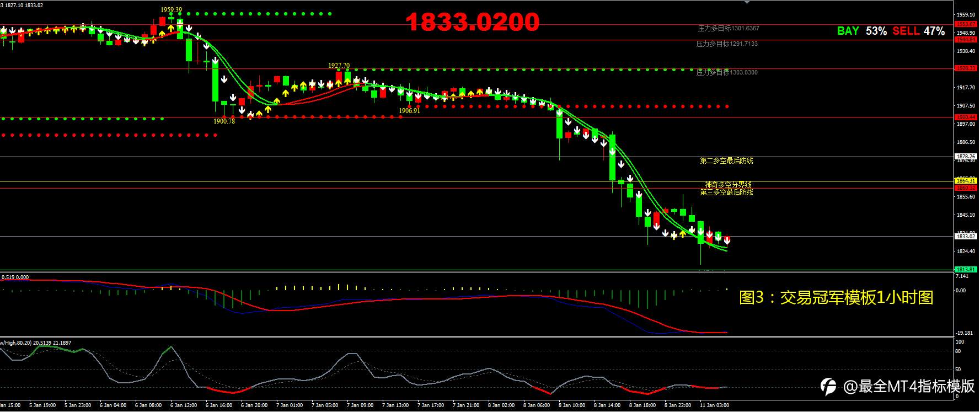Click the 1855.60 price axis value
This screenshot has height=412, width=980.
[x=966, y=197]
